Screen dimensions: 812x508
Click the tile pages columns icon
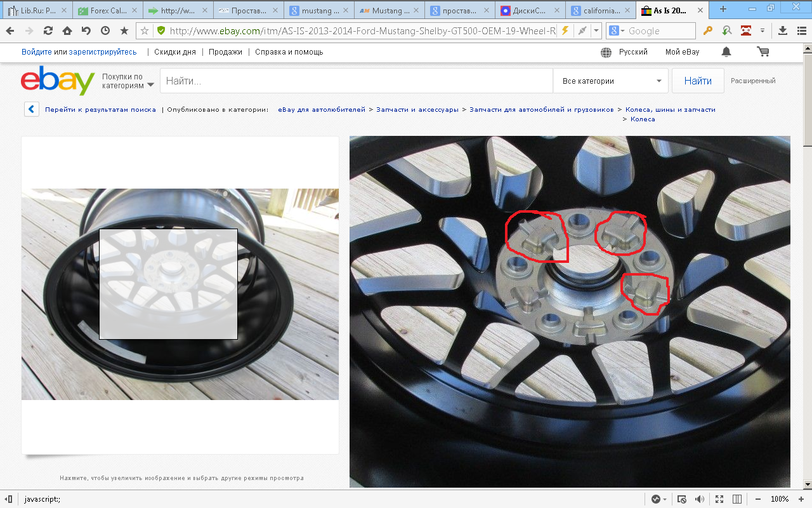point(737,499)
